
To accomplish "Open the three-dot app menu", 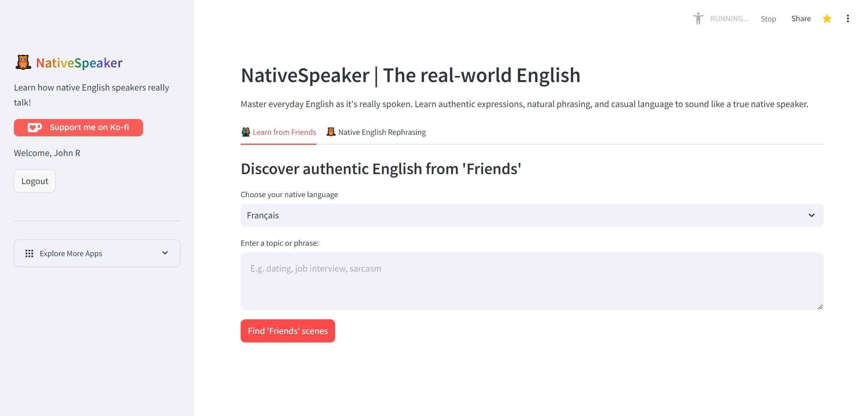I will (848, 18).
